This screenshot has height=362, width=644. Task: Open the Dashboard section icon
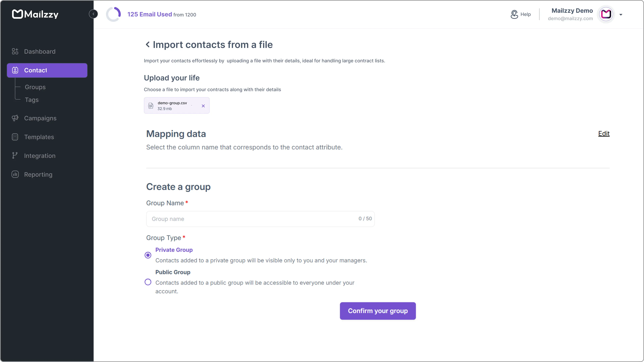(15, 51)
